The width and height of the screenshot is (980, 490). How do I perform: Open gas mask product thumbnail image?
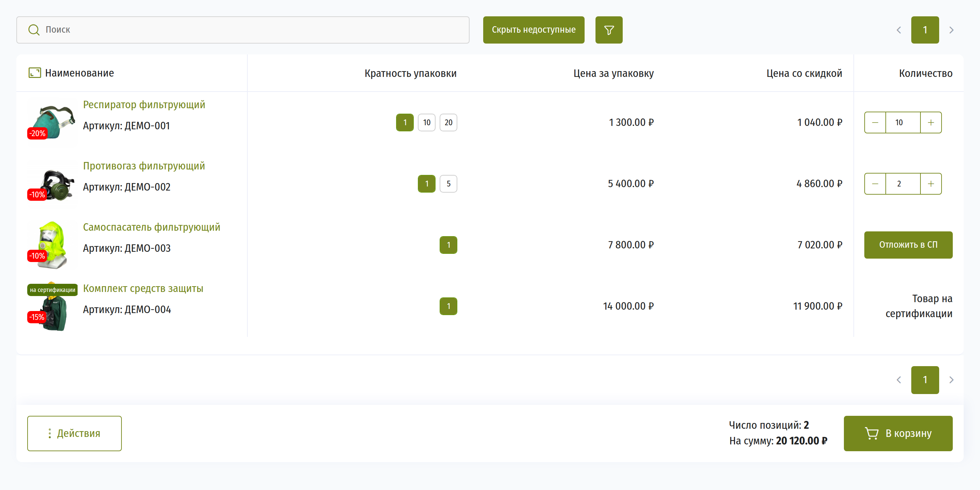(52, 184)
